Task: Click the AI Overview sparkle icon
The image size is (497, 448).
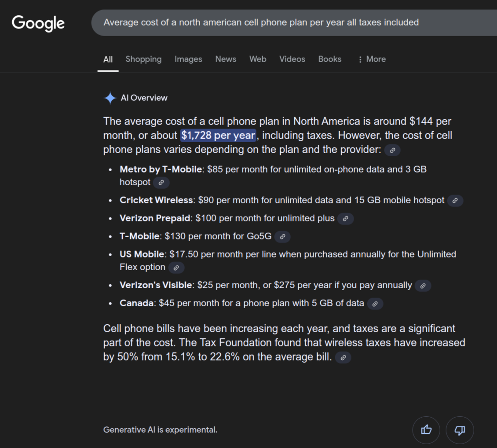Action: (110, 98)
